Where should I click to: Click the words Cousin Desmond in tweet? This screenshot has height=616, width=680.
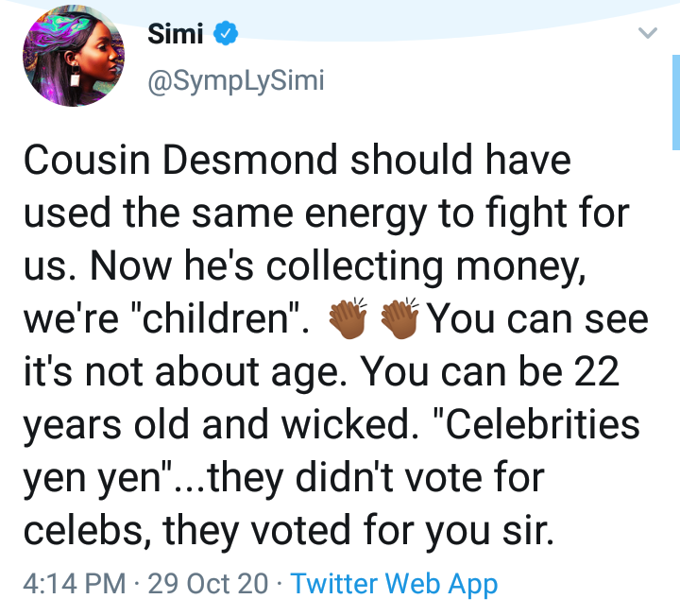(x=180, y=160)
